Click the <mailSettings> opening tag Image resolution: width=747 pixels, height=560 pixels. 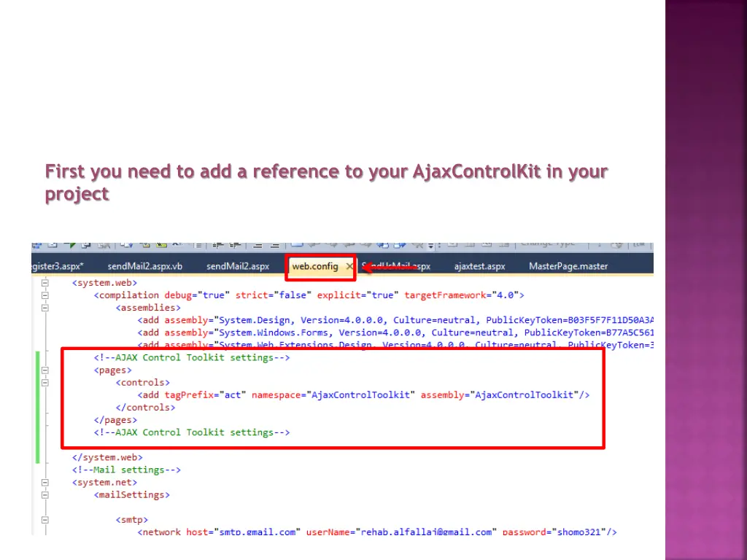coord(131,495)
